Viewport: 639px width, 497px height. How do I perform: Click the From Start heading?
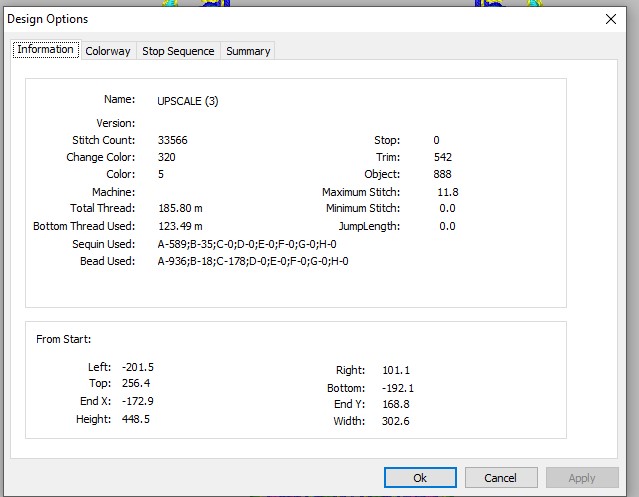pos(64,339)
